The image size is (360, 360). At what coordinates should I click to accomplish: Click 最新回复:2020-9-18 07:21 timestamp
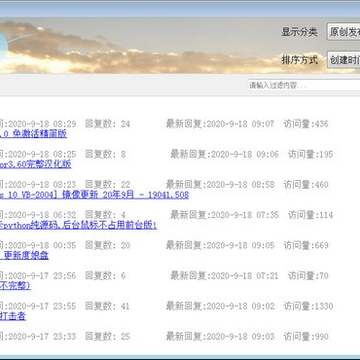tap(225, 276)
